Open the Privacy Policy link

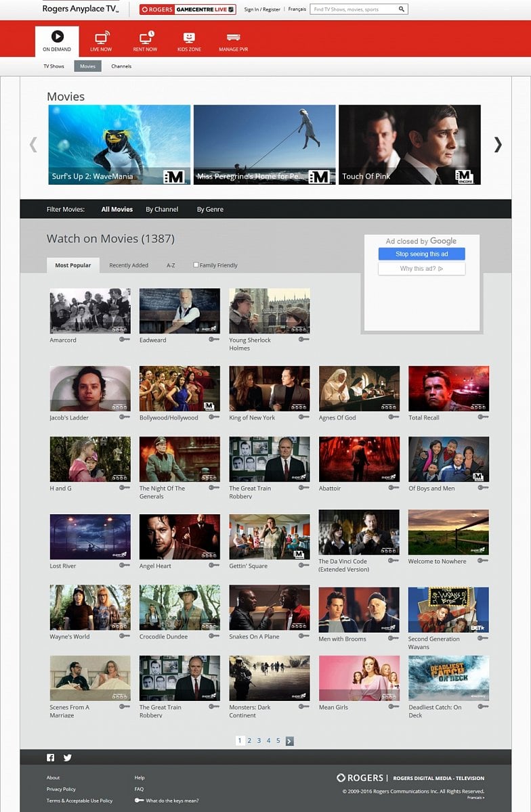point(61,789)
